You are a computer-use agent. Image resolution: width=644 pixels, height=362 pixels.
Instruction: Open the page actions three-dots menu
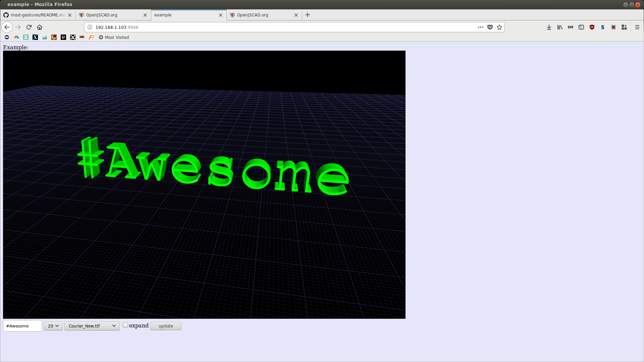pyautogui.click(x=481, y=27)
